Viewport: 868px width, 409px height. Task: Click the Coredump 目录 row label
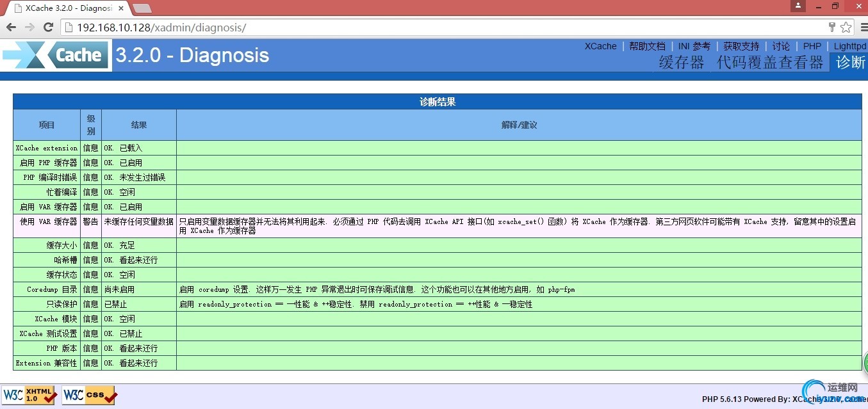47,289
